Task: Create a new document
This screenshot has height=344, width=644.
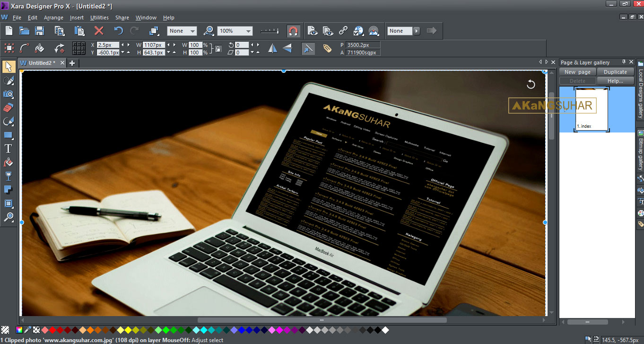Action: coord(9,31)
